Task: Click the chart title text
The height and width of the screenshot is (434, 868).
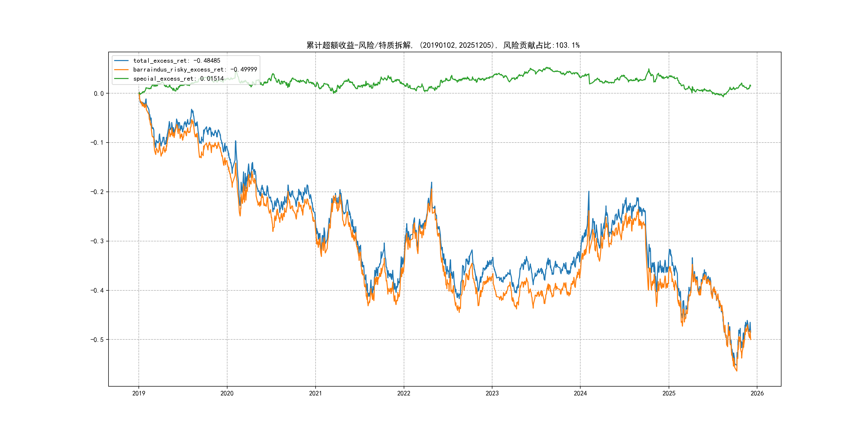Action: point(443,45)
